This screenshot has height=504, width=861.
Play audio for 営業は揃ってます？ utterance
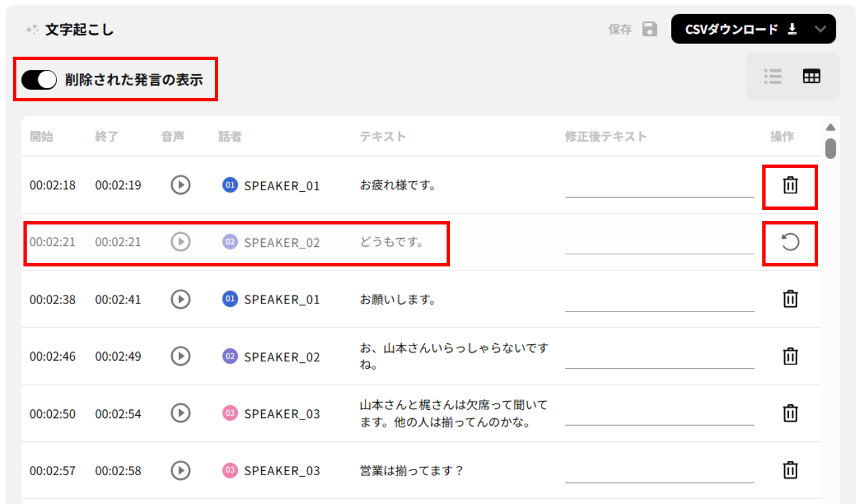pos(180,470)
